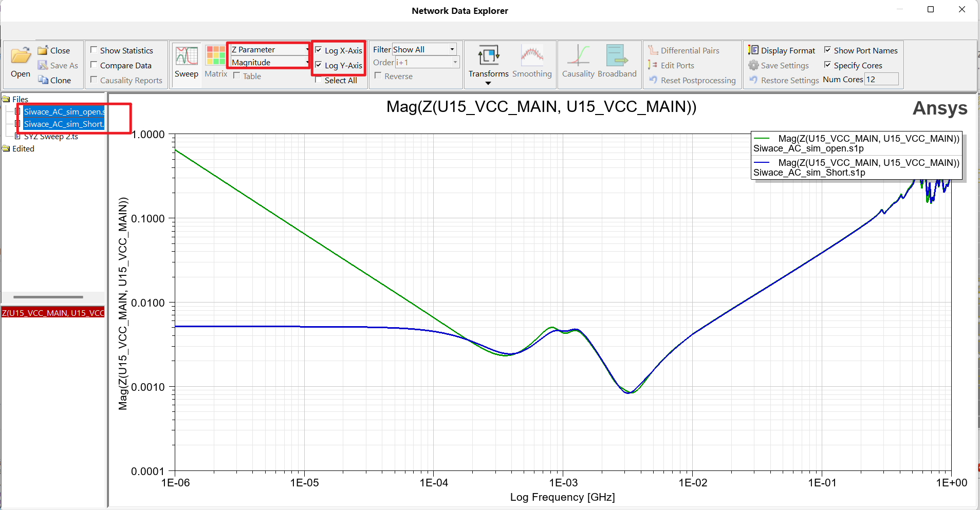980x510 pixels.
Task: Select Siwace_AC_sim_Short file in tree
Action: [64, 124]
